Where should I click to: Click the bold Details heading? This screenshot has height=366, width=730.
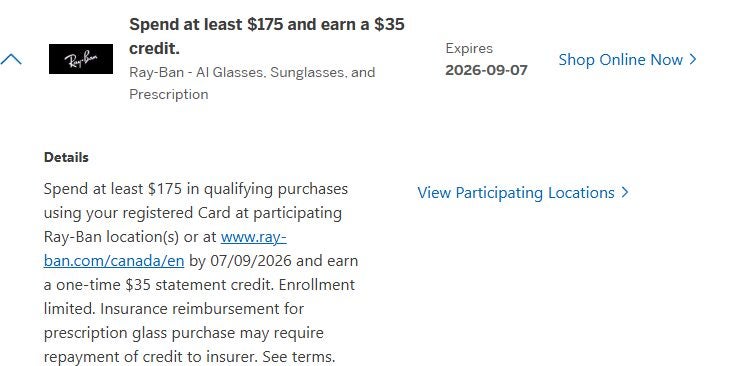click(66, 157)
